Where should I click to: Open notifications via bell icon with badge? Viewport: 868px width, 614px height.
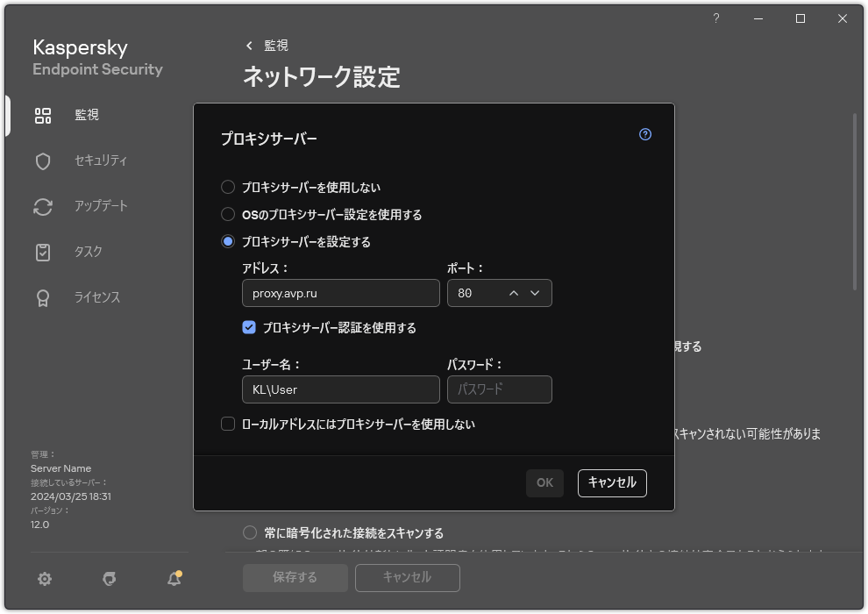pos(173,579)
